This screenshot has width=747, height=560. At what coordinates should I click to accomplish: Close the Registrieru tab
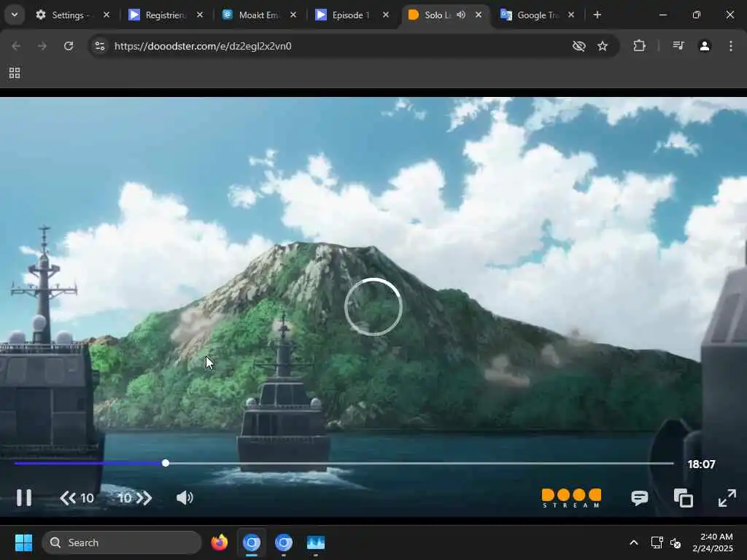tap(200, 15)
